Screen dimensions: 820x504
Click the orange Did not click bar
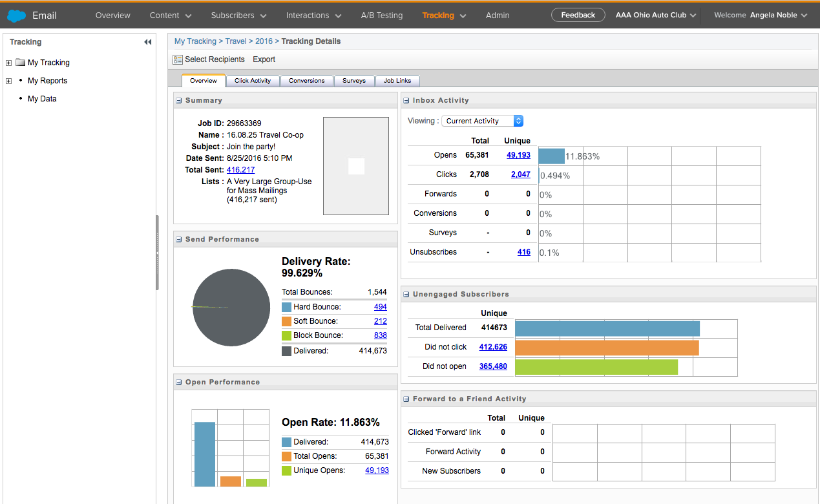(x=607, y=348)
